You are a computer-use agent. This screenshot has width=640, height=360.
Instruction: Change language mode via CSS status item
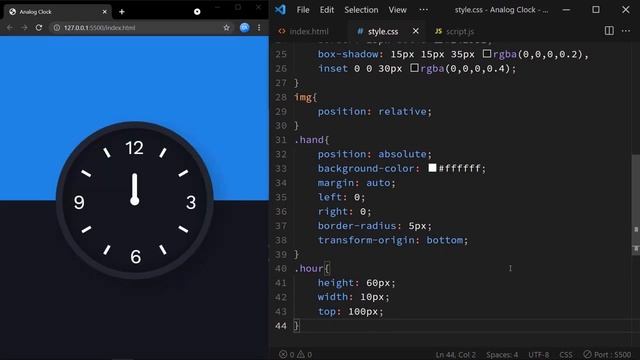pos(566,355)
